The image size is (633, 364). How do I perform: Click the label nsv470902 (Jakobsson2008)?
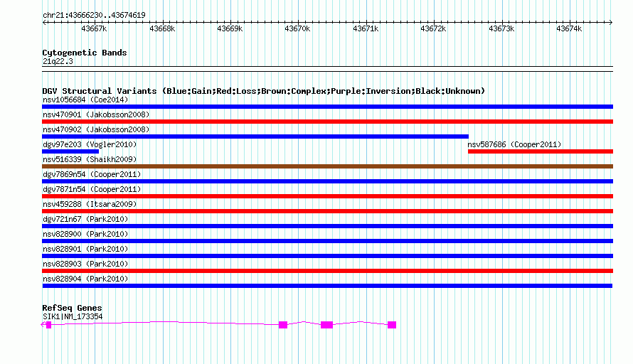coord(96,129)
